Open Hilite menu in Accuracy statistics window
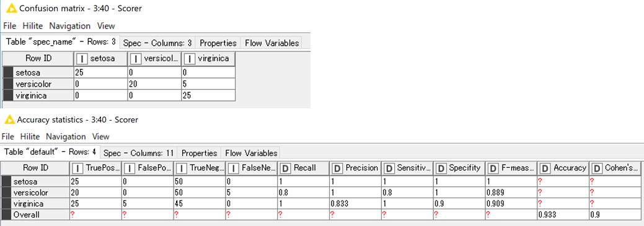Image resolution: width=644 pixels, height=226 pixels. click(30, 137)
